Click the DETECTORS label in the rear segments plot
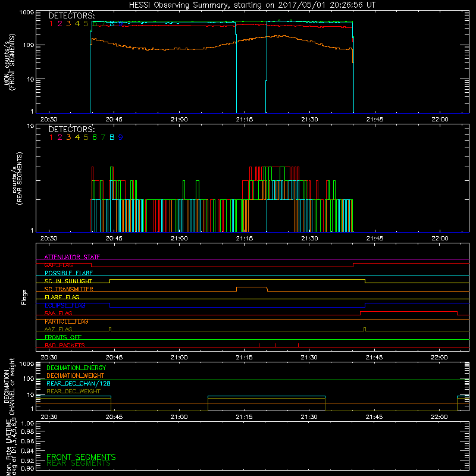 71,129
